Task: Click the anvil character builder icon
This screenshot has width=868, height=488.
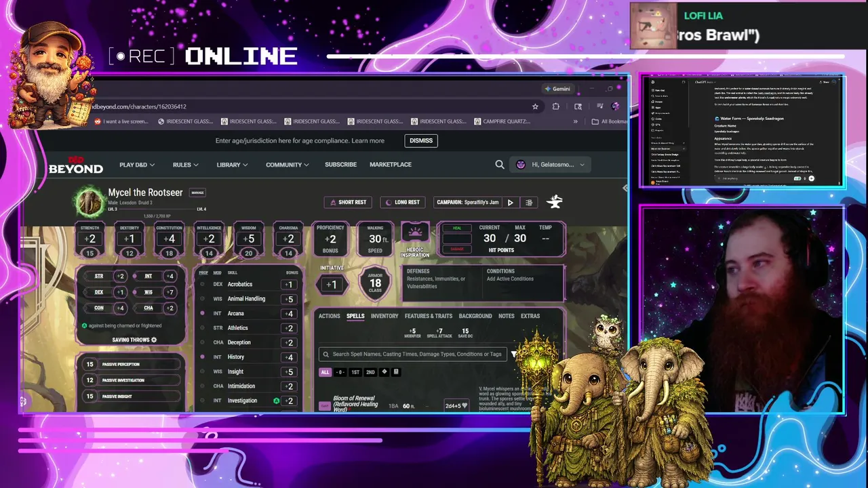Action: pos(555,201)
